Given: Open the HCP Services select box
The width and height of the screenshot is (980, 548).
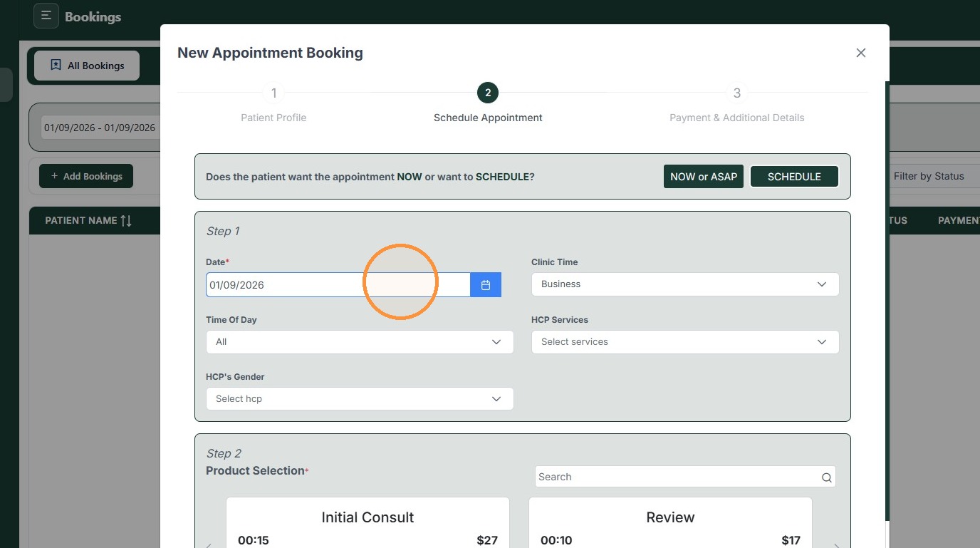Looking at the screenshot, I should [685, 342].
